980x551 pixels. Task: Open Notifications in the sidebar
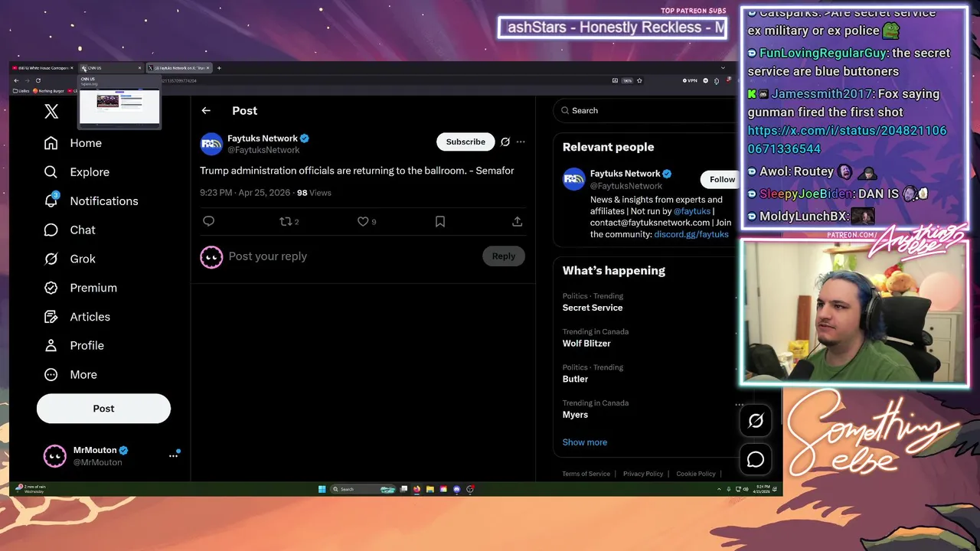[92, 201]
